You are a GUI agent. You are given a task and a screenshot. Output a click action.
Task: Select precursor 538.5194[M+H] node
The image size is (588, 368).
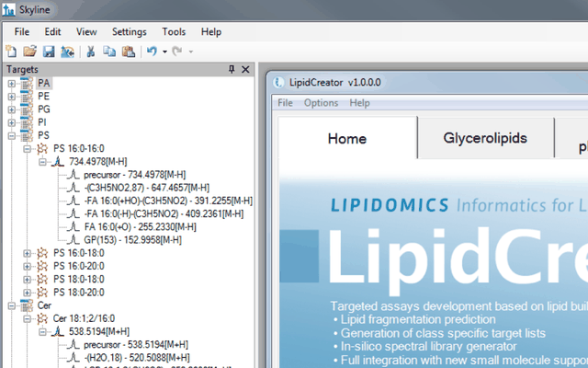99,331
